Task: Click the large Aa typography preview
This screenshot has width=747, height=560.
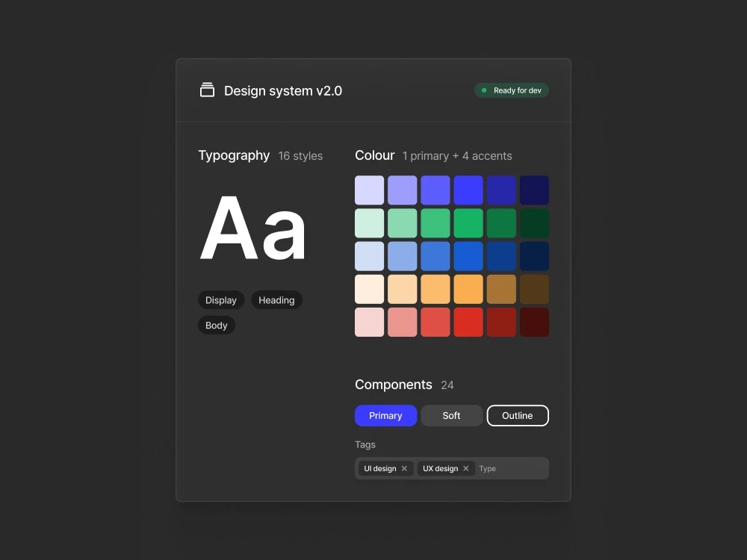Action: pos(253,228)
